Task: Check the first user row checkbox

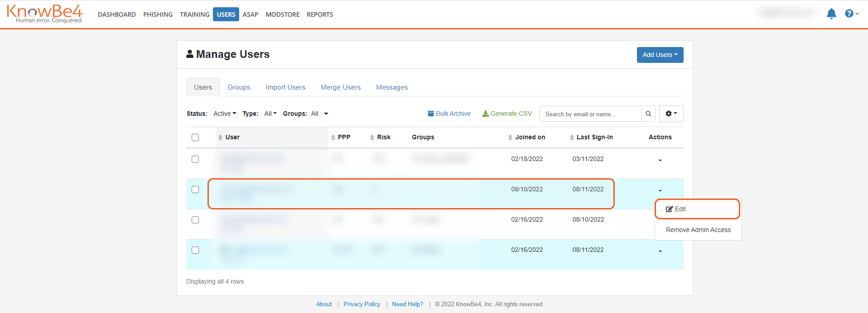Action: click(195, 159)
